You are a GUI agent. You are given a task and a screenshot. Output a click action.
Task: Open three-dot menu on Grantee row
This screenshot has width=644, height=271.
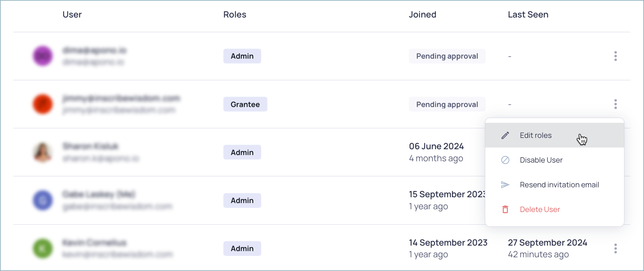pyautogui.click(x=615, y=104)
